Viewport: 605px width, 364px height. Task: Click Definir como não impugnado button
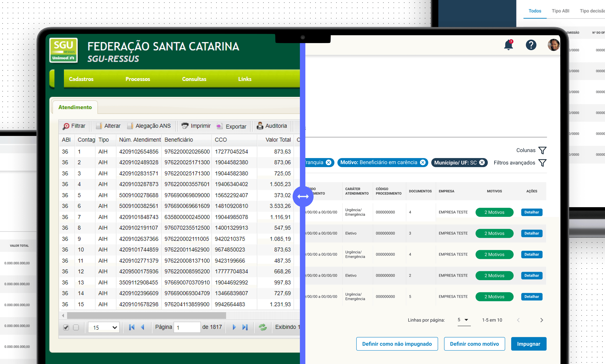tap(397, 344)
